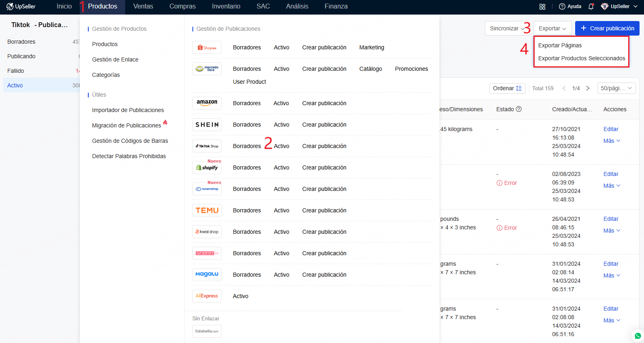The image size is (644, 343).
Task: Open Categorías in product management
Action: point(106,75)
